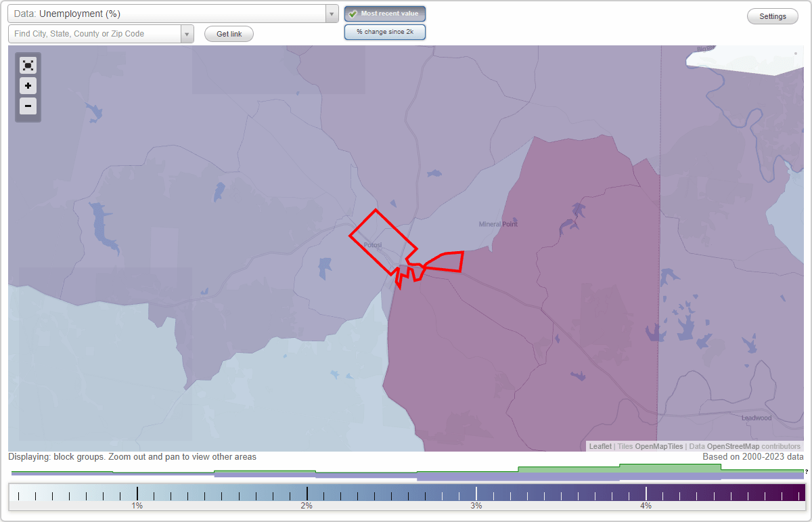Click the question mark beside the histogram
812x522 pixels.
tap(807, 472)
